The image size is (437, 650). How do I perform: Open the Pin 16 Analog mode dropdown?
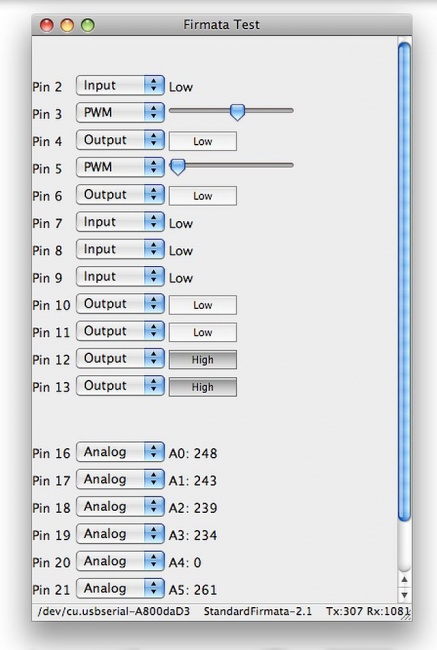tap(120, 452)
